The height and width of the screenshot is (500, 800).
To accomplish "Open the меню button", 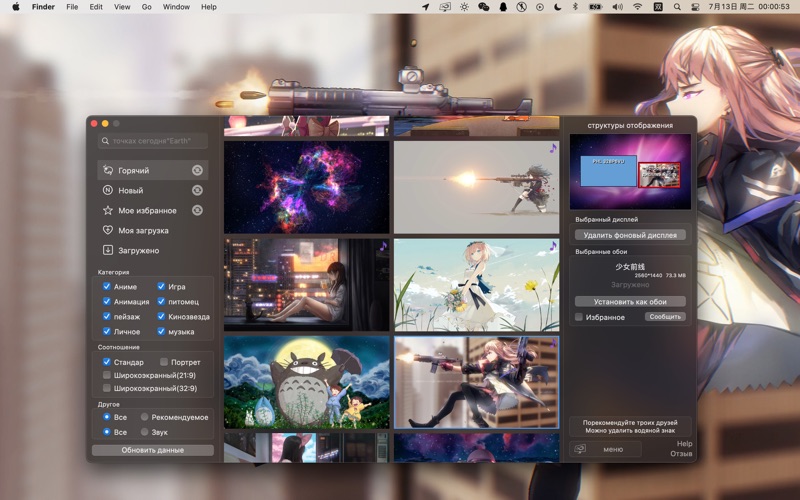I will 605,449.
